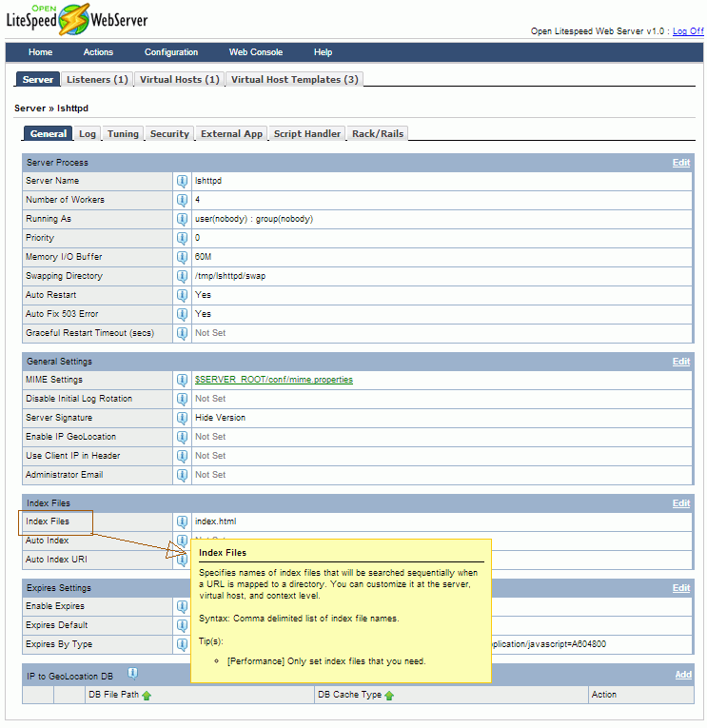Edit the General Settings section
Viewport: 707px width, 728px height.
[x=681, y=362]
